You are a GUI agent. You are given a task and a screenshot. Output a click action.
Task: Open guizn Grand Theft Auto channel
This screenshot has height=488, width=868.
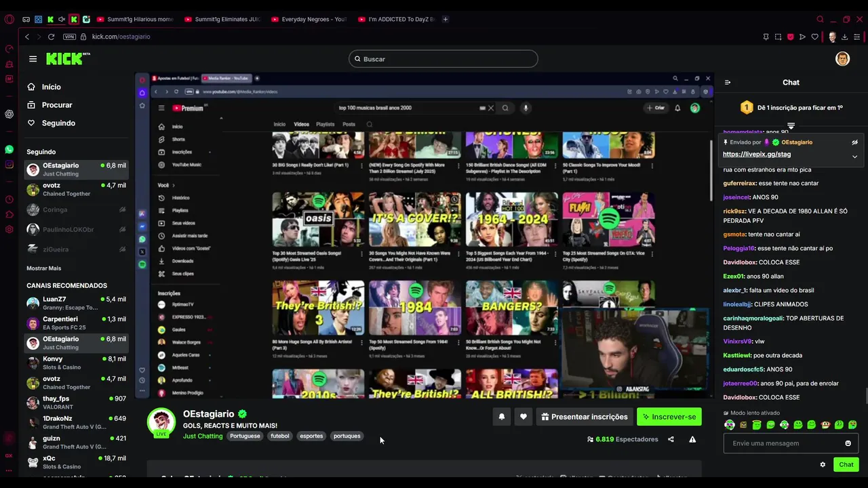click(76, 443)
